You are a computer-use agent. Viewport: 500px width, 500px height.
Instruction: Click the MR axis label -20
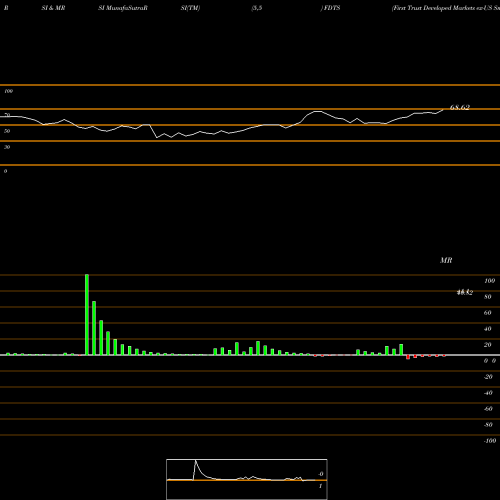(x=488, y=377)
